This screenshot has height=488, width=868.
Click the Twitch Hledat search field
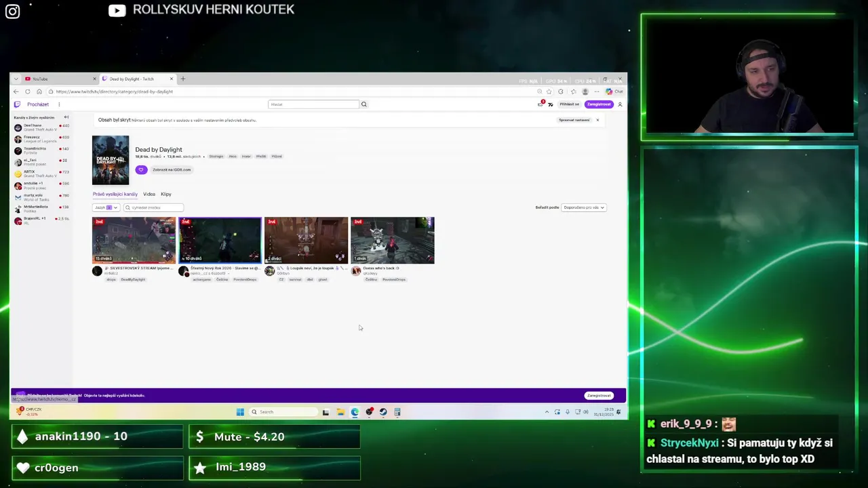coord(313,104)
